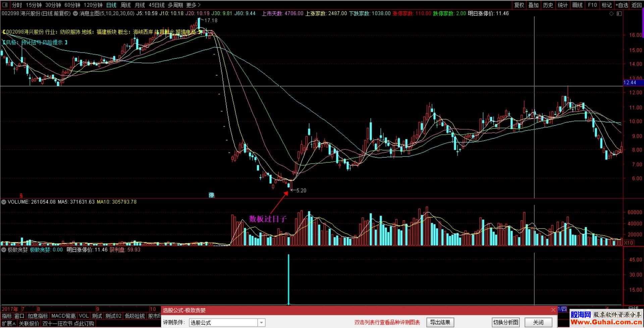
Task: Open F10 company info
Action: click(x=592, y=5)
